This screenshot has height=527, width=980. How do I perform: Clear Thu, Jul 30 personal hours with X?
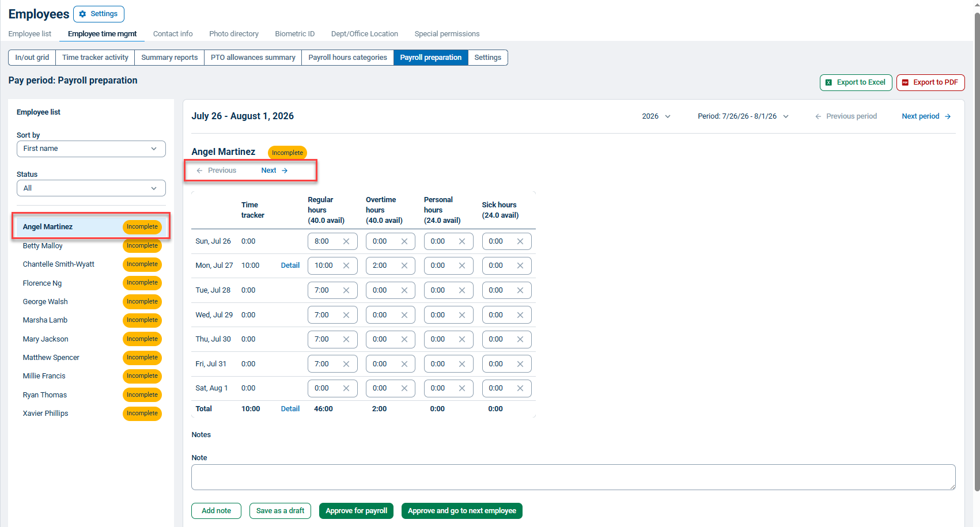click(x=462, y=339)
